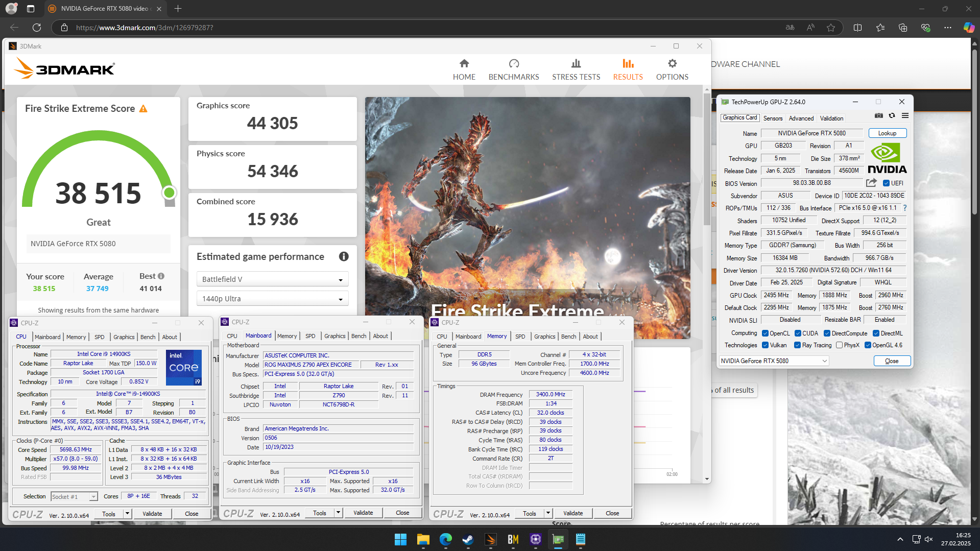Viewport: 980px width, 551px height.
Task: Toggle the UEFI checkbox in GPU-Z
Action: (886, 183)
